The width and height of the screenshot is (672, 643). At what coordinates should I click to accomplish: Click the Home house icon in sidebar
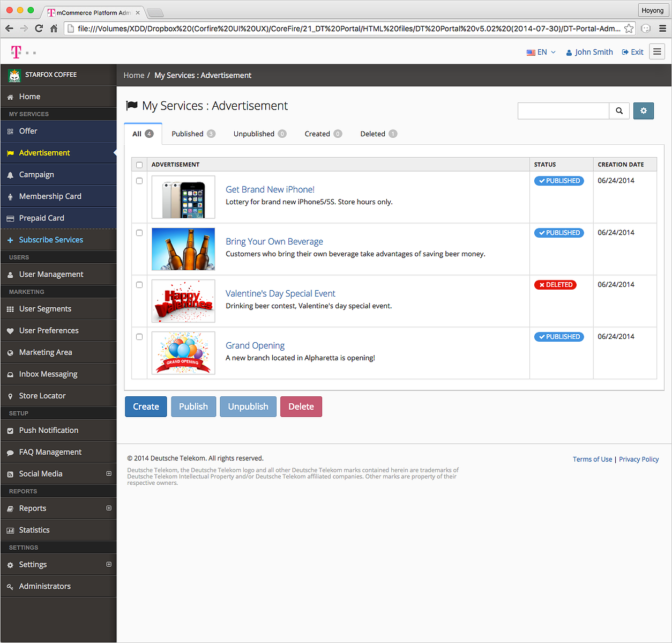tap(10, 97)
